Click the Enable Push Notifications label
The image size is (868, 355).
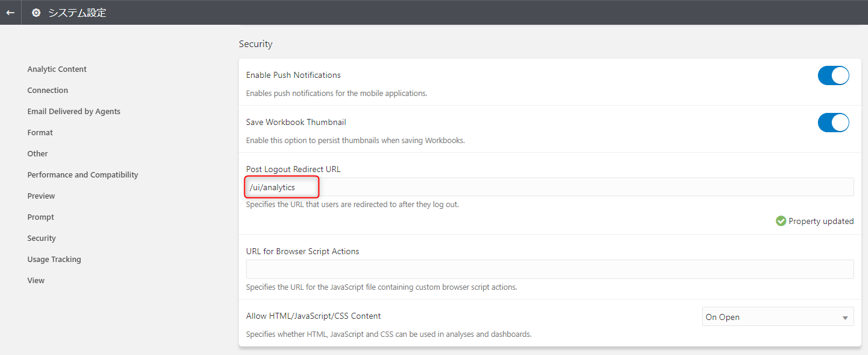coord(293,75)
